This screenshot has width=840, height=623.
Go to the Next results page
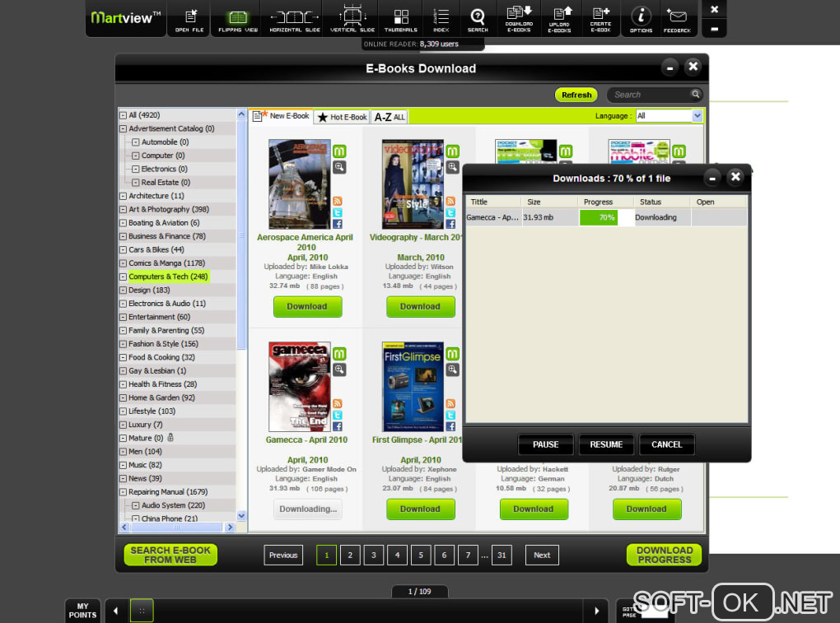click(x=542, y=555)
